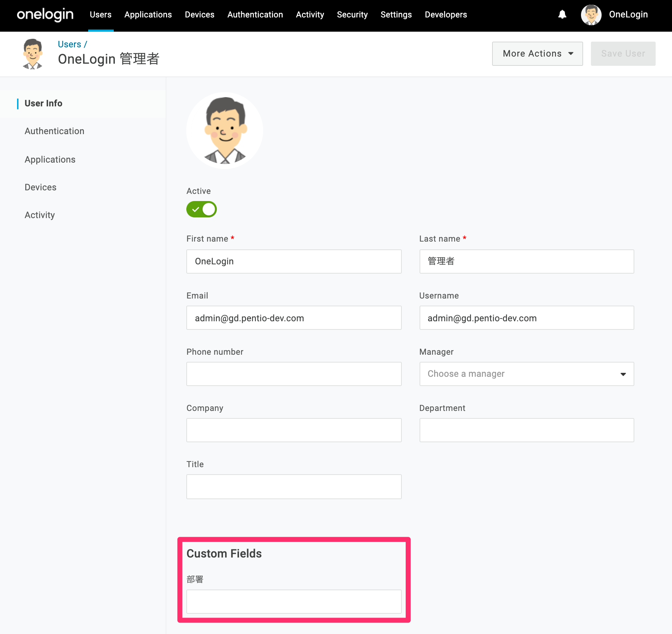The image size is (672, 634).
Task: Click the 部署 custom field input
Action: [x=294, y=602]
